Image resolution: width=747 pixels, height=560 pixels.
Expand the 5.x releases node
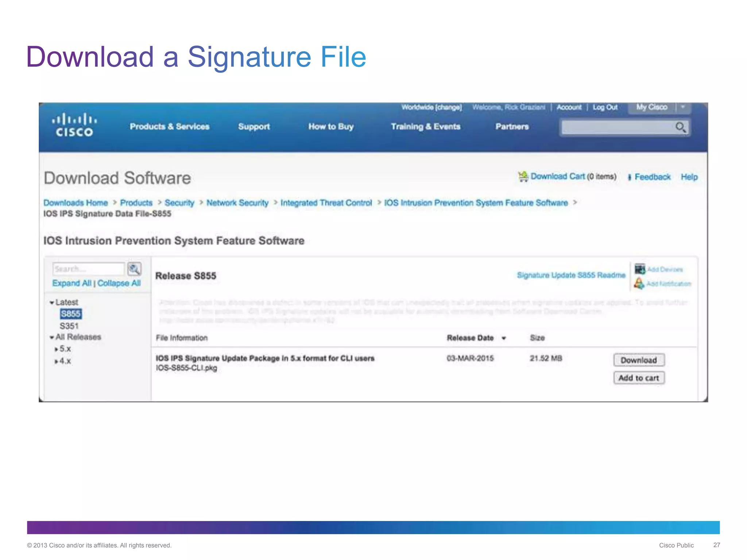pos(56,349)
